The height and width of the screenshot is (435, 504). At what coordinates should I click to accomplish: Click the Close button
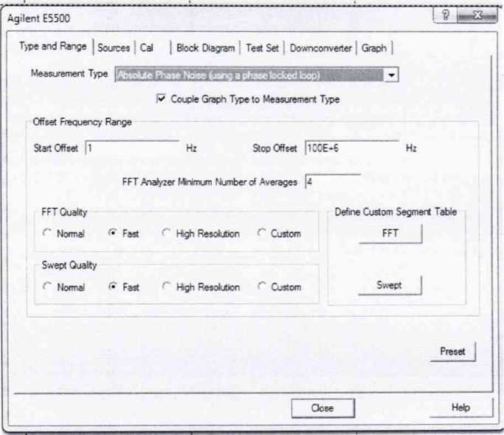(322, 408)
